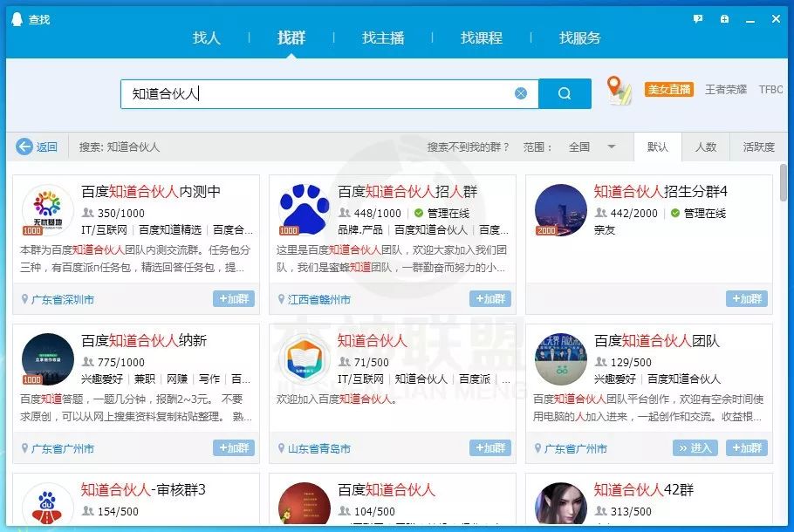Click the search magnifier button
This screenshot has height=532, width=794.
pyautogui.click(x=565, y=93)
